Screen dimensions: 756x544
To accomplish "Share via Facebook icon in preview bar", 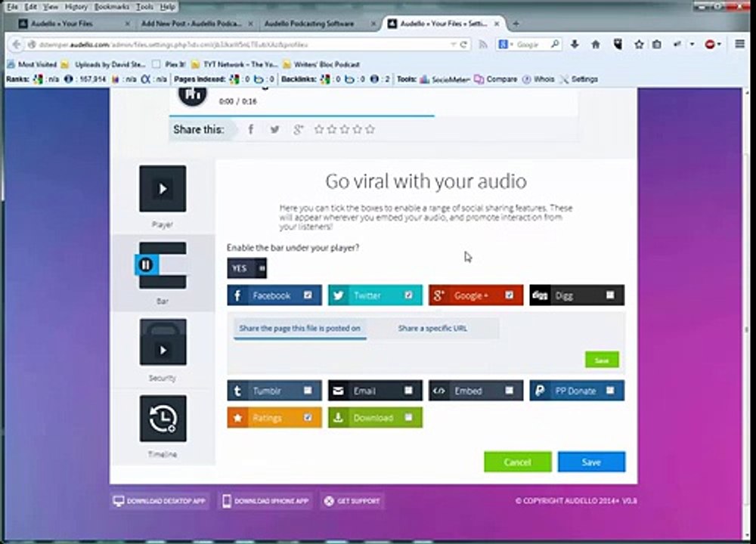I will tap(251, 129).
